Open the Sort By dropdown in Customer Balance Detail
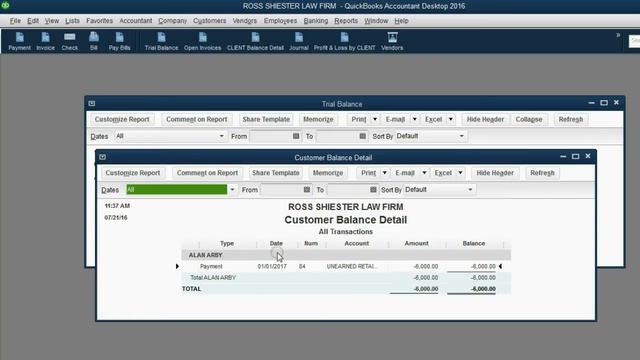Screen dimensions: 640x360 (x=470, y=190)
